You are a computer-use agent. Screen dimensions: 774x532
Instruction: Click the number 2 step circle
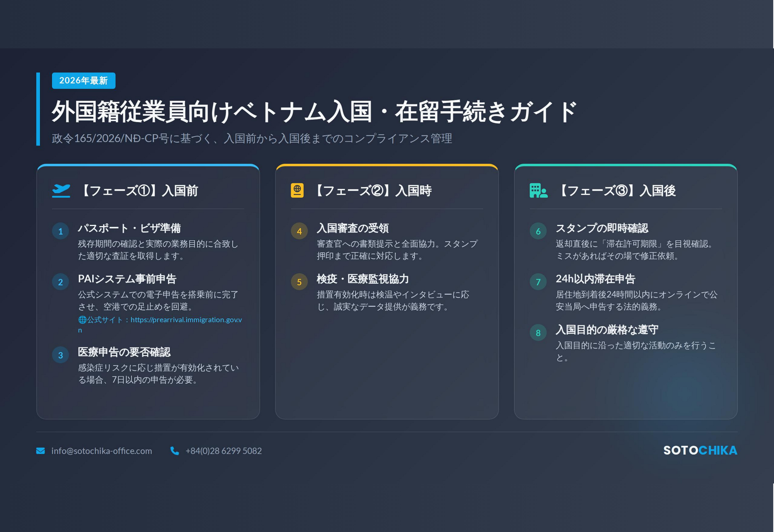(60, 282)
